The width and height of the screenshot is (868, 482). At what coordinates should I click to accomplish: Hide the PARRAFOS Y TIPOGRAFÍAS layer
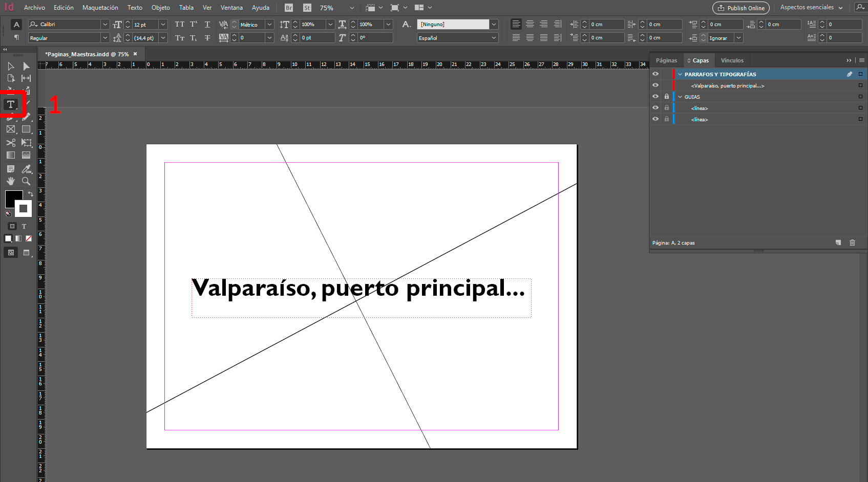[x=655, y=74]
